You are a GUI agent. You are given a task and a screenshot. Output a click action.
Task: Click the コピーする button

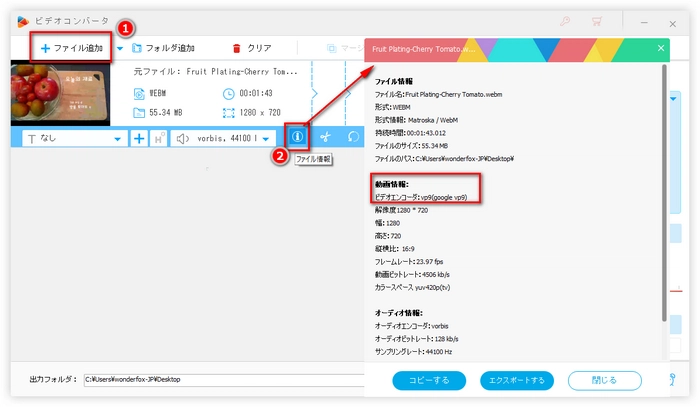click(429, 380)
